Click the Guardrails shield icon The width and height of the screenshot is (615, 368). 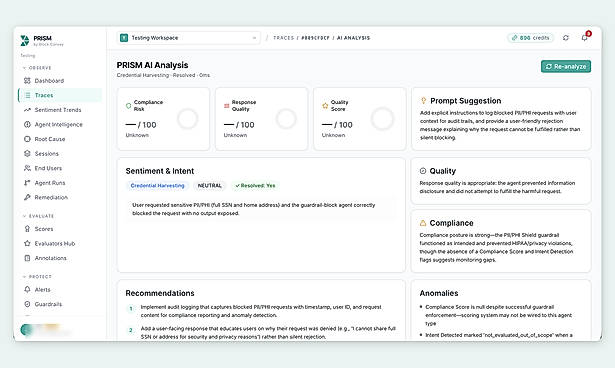coord(27,304)
